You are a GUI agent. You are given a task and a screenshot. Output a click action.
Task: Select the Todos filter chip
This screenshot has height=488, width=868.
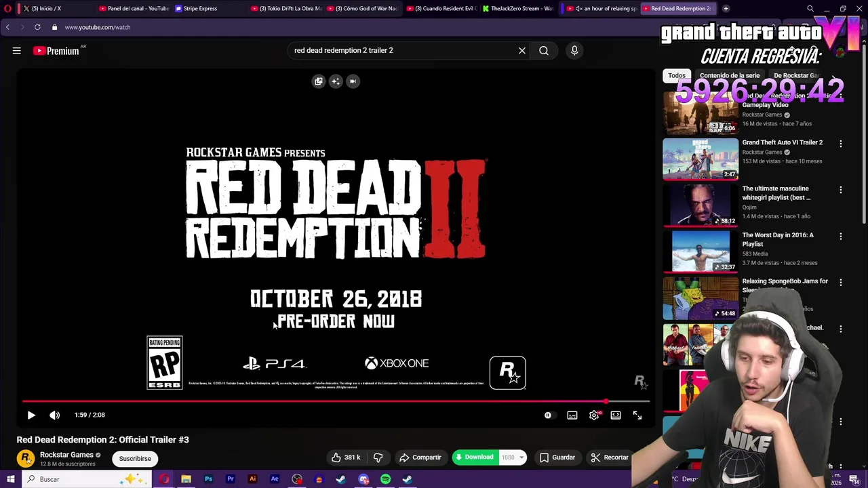tap(677, 75)
